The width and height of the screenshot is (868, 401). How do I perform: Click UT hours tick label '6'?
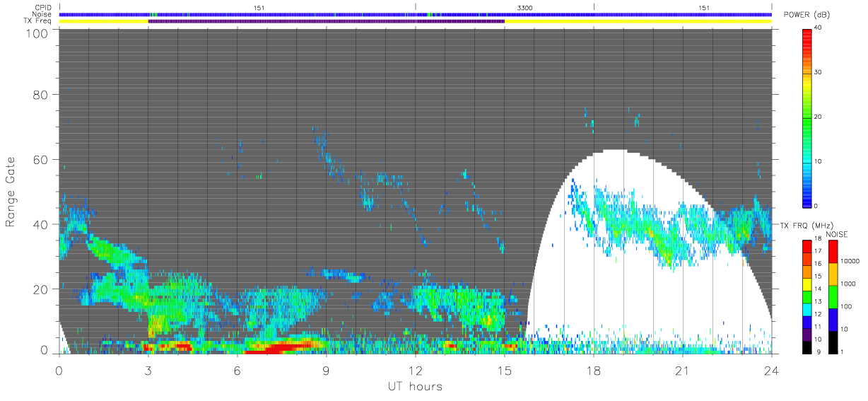pyautogui.click(x=237, y=370)
